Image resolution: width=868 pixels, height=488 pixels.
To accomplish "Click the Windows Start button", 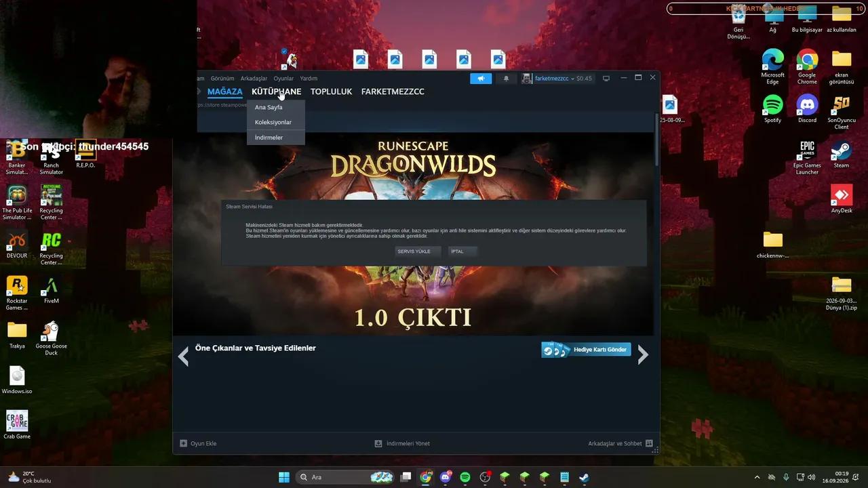I will (x=284, y=477).
